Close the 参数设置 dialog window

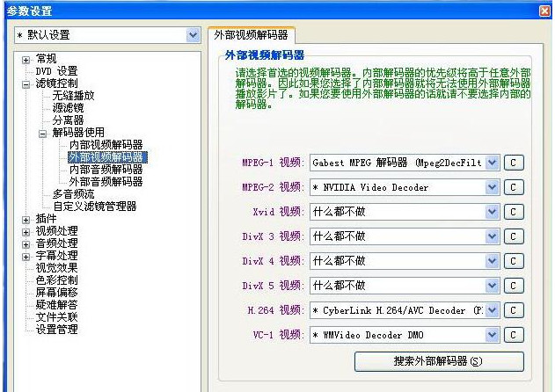tap(544, 11)
